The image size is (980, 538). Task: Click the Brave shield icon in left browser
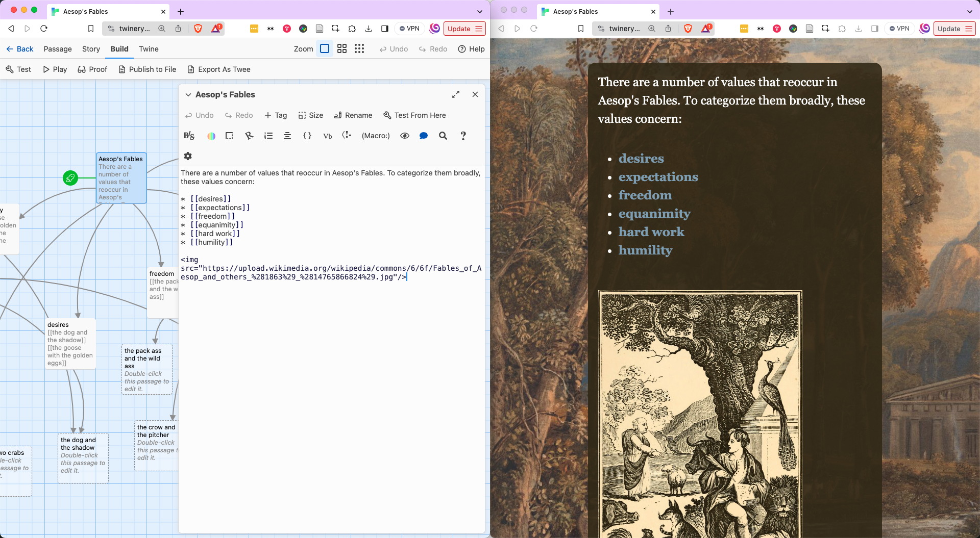click(x=198, y=29)
